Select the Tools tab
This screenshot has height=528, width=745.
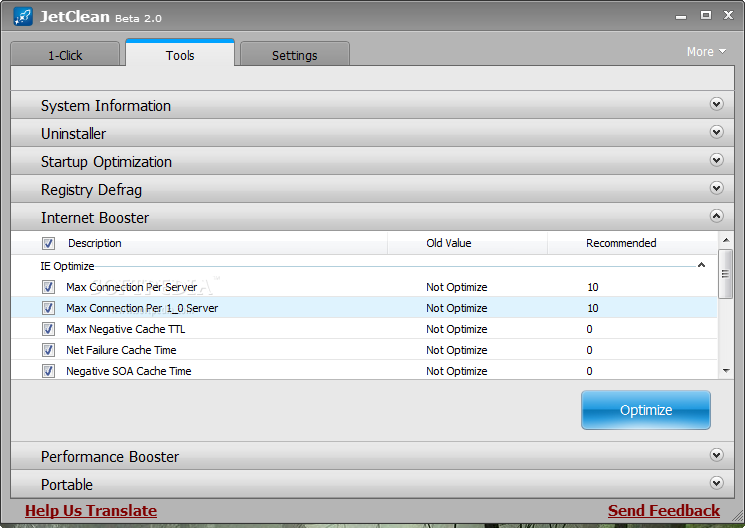(180, 54)
